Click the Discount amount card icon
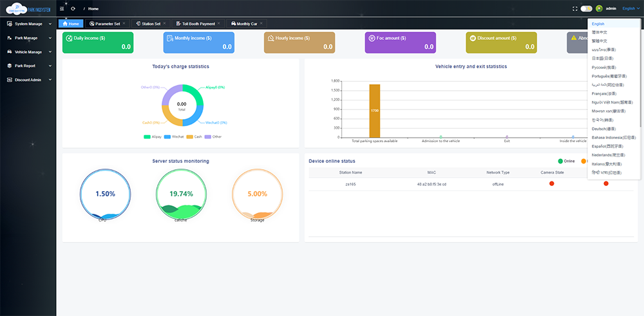This screenshot has height=316, width=644. 473,39
